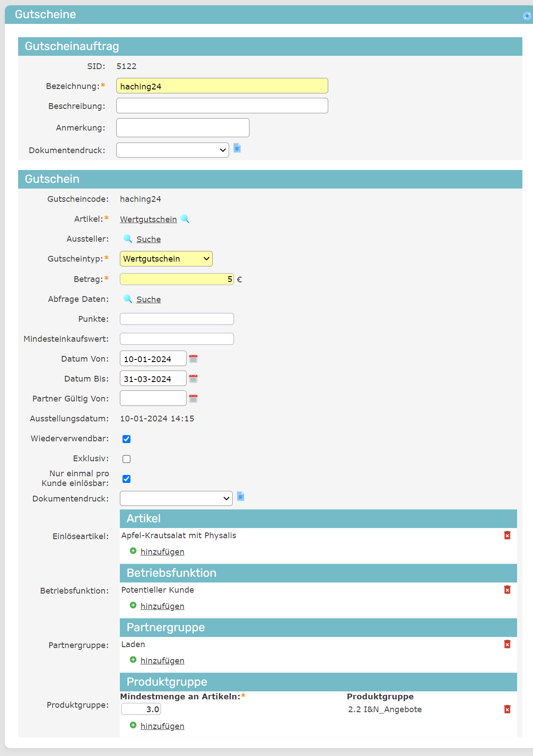533x756 pixels.
Task: Open calendar picker for Datum Bis
Action: point(193,379)
